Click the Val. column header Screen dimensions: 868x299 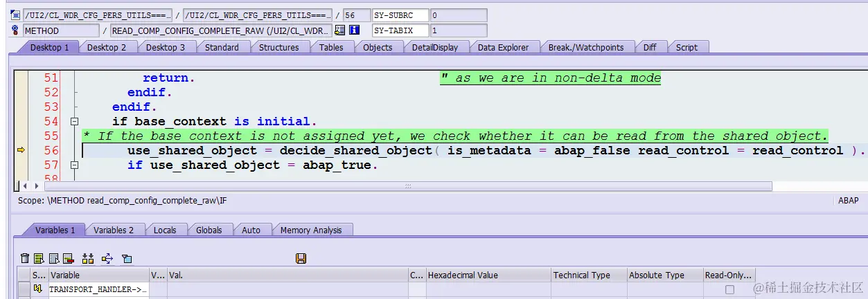[287, 275]
